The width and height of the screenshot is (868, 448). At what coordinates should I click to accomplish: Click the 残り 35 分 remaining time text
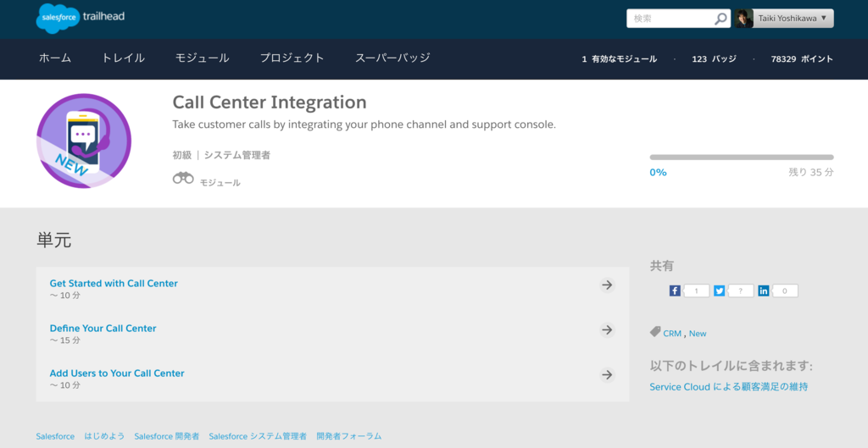click(811, 173)
